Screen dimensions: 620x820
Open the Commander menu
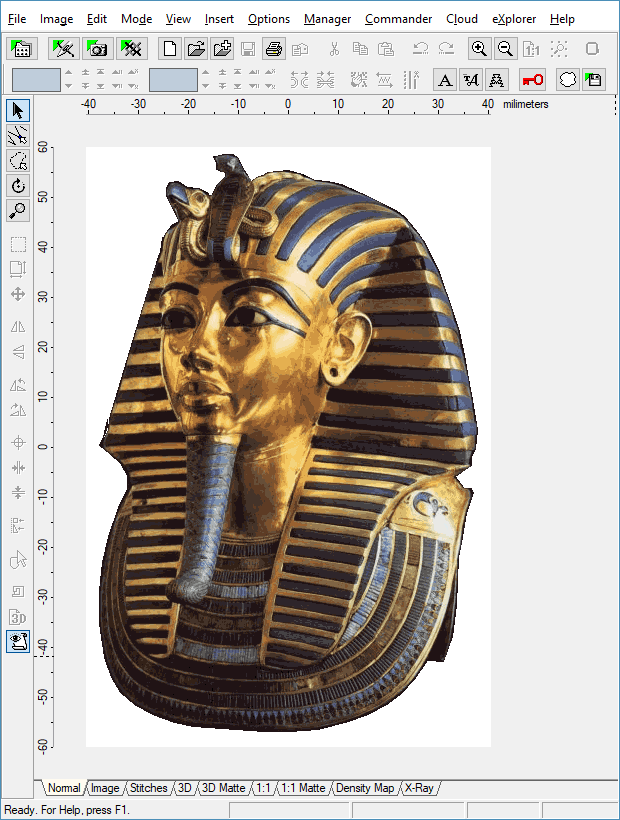(x=398, y=19)
